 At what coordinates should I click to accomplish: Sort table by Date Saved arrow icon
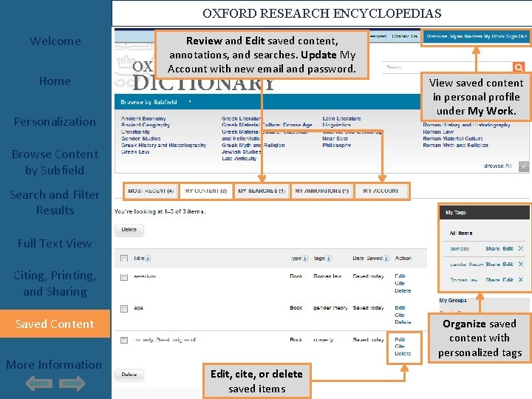pos(386,259)
